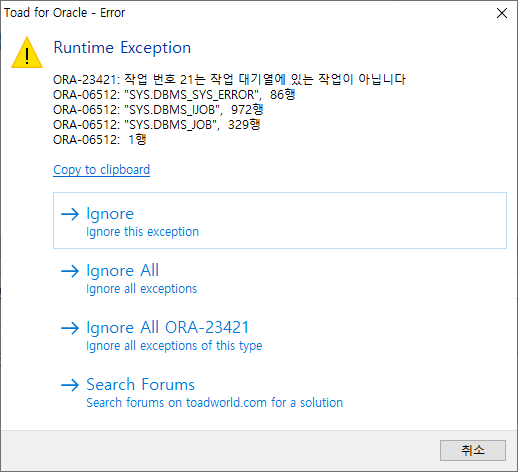This screenshot has width=518, height=472.
Task: Click the yellow warning triangle icon
Action: pyautogui.click(x=27, y=53)
